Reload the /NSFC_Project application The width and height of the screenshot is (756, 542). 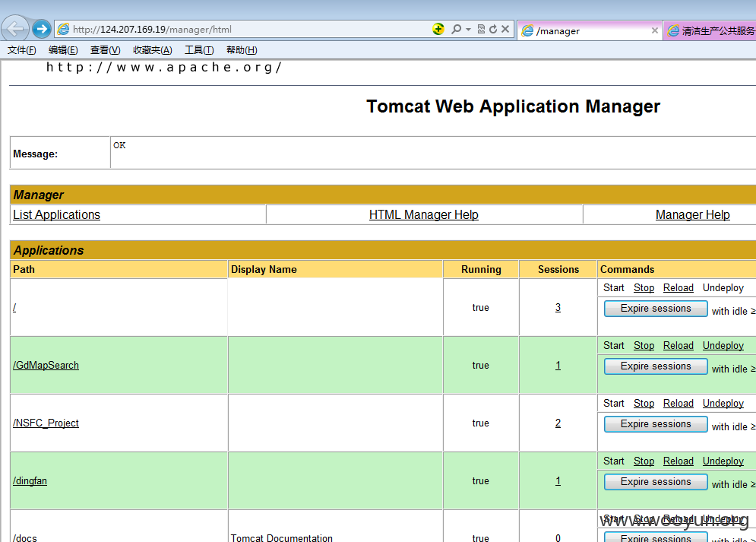tap(678, 403)
